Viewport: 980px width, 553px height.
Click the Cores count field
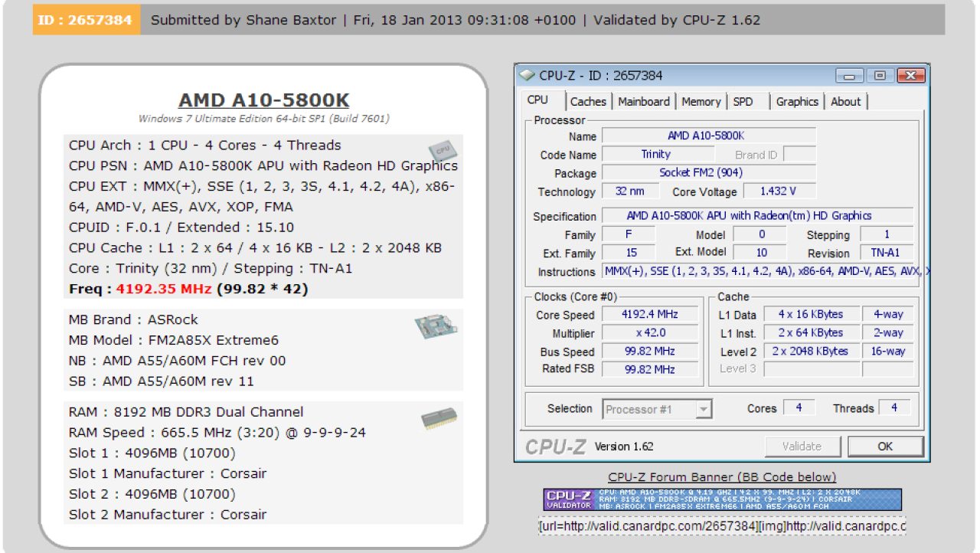click(x=799, y=407)
